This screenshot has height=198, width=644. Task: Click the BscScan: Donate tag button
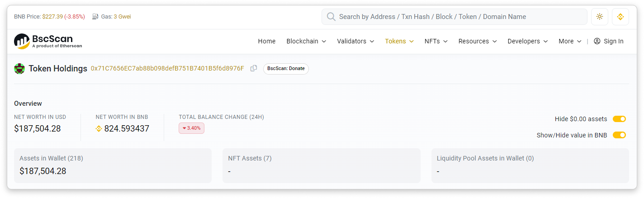click(286, 69)
